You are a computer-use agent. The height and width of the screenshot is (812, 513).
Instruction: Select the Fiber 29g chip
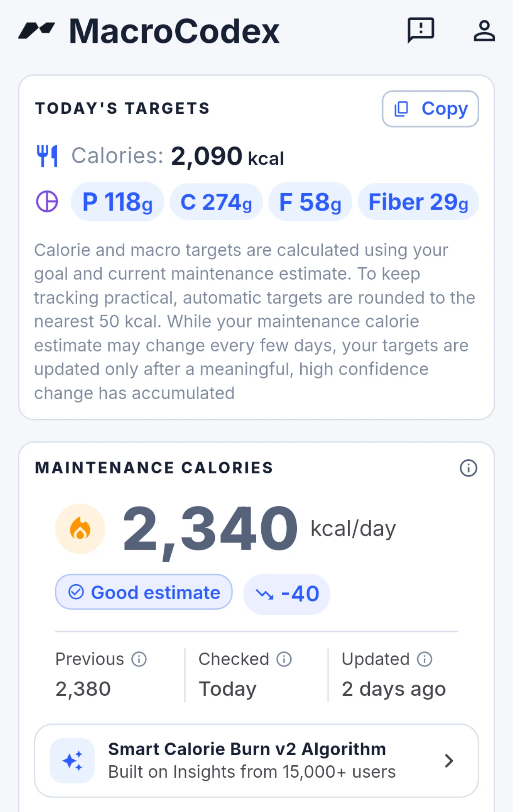(x=418, y=202)
